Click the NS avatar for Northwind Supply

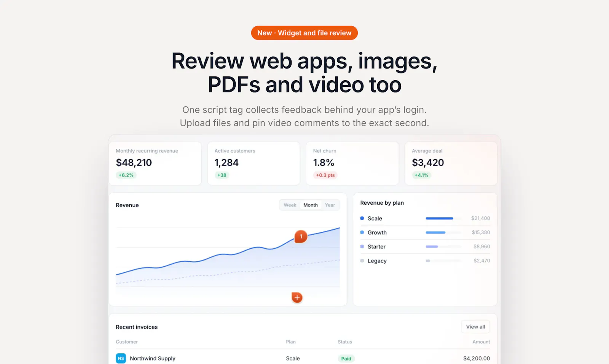(121, 358)
